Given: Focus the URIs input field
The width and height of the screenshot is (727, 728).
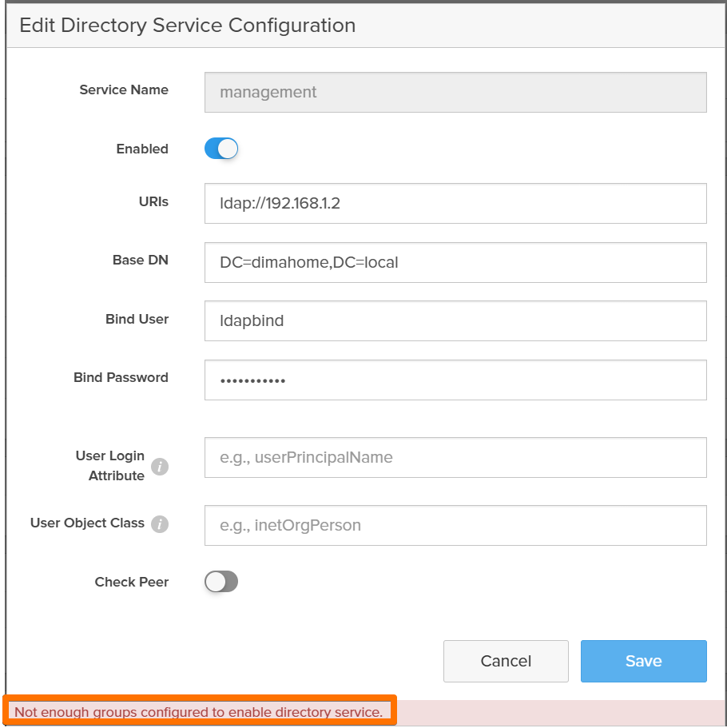Looking at the screenshot, I should 455,203.
